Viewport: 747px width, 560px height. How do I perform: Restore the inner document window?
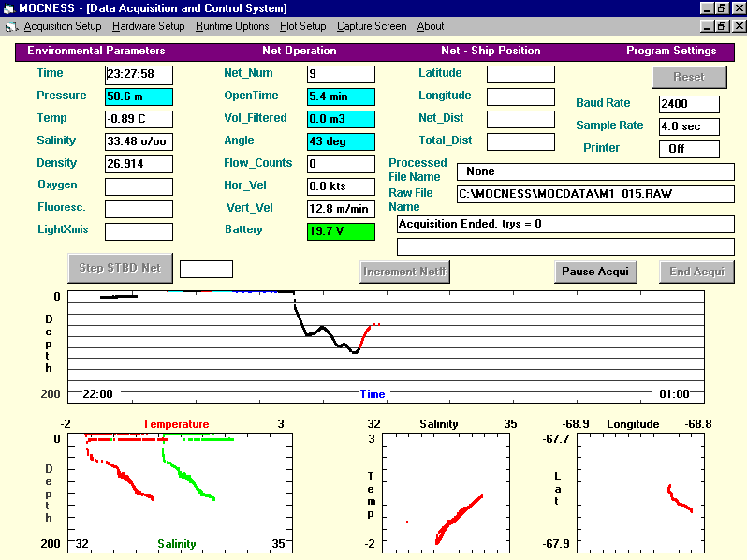coord(723,25)
